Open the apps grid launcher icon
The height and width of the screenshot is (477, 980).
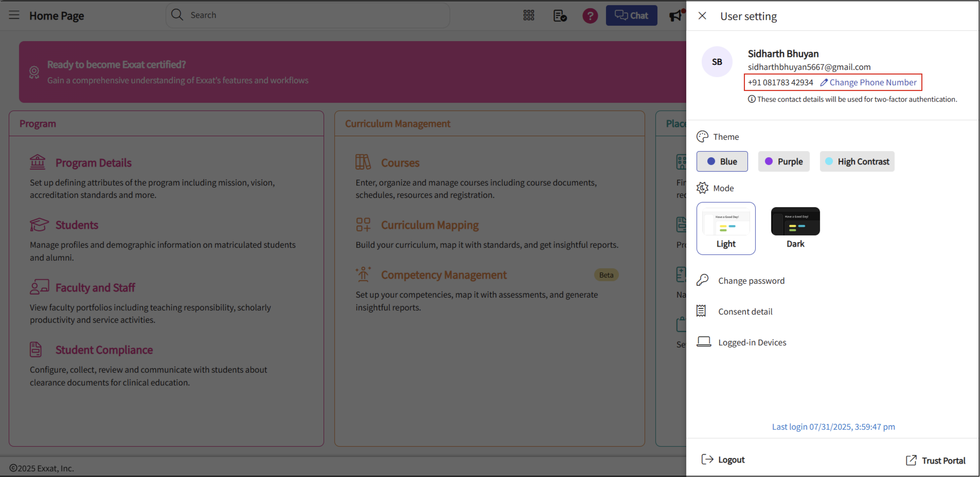click(528, 15)
